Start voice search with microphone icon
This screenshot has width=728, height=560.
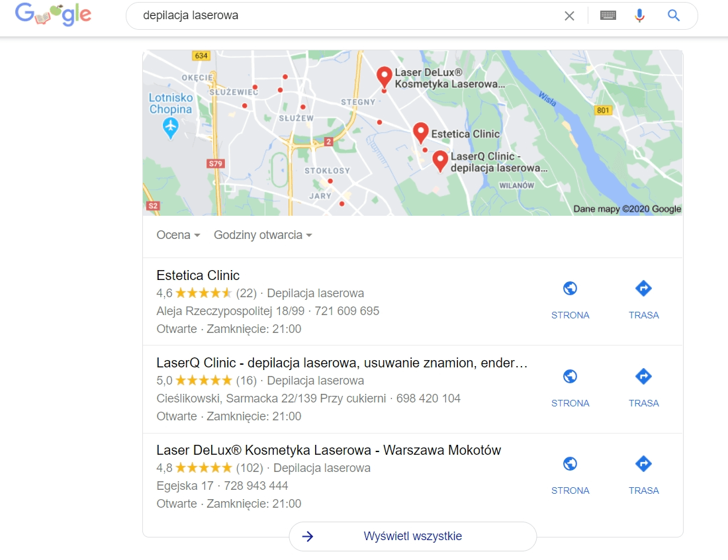point(639,15)
